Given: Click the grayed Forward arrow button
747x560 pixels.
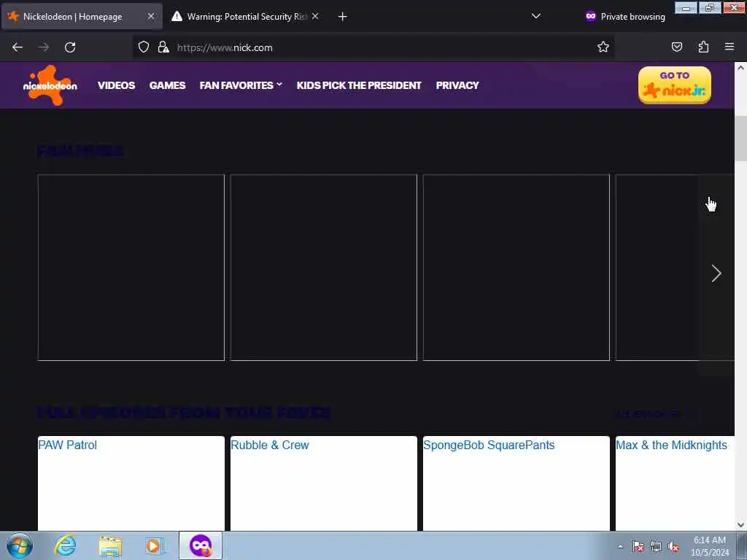Looking at the screenshot, I should pos(44,47).
